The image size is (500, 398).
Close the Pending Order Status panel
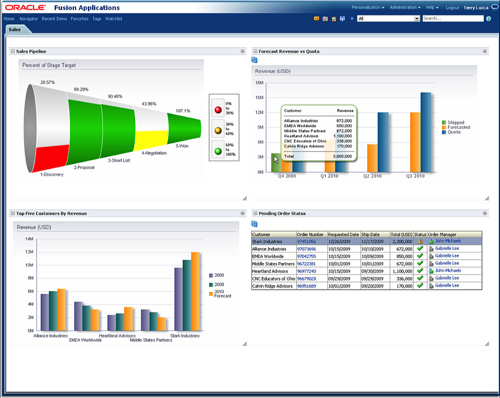[x=485, y=213]
